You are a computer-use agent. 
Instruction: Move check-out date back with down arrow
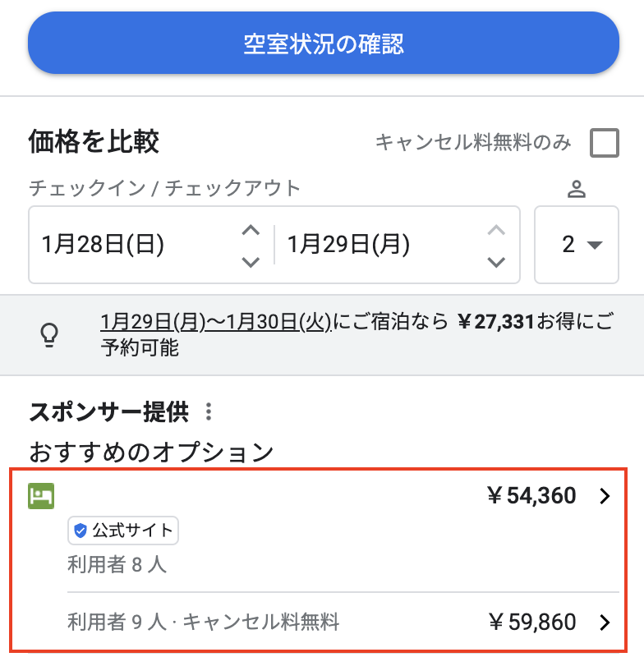point(495,262)
